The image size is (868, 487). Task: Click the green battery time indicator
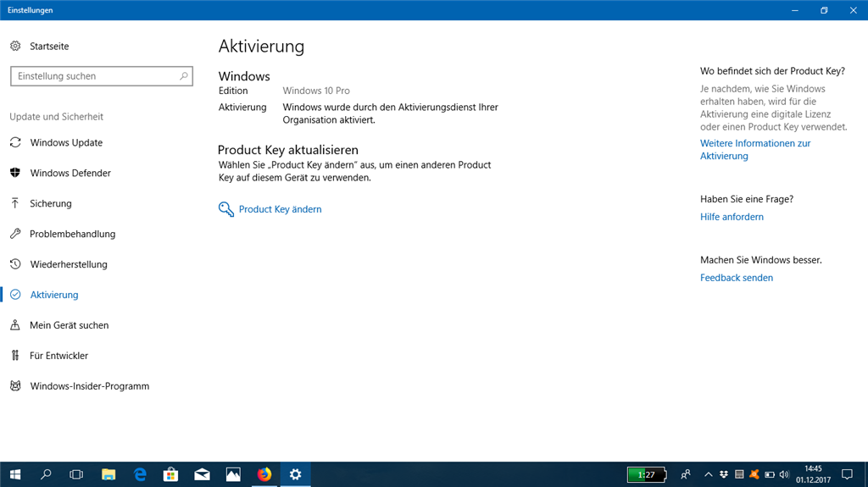(x=647, y=474)
